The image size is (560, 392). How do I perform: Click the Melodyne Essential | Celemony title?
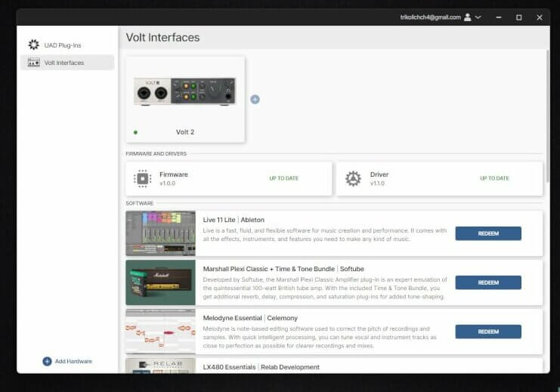(250, 318)
